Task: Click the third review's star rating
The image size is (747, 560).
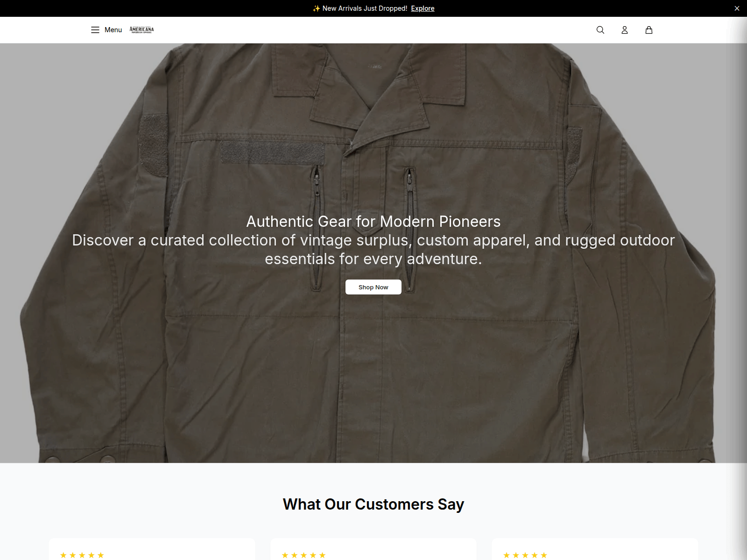Action: click(x=525, y=555)
